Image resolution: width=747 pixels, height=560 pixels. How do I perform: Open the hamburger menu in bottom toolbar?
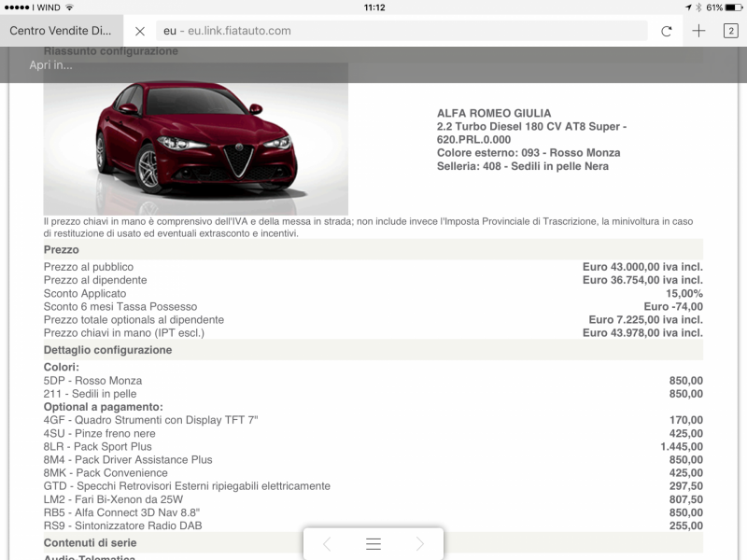373,544
